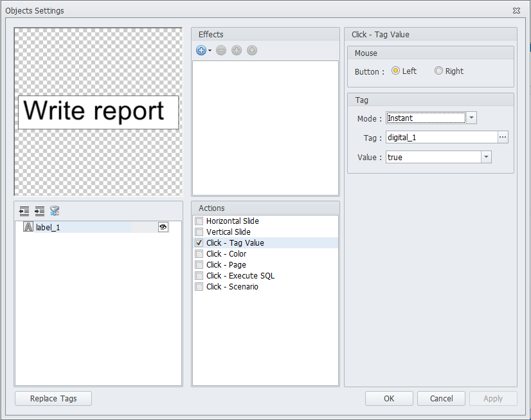Move effect up with up-arrow icon

tap(251, 50)
